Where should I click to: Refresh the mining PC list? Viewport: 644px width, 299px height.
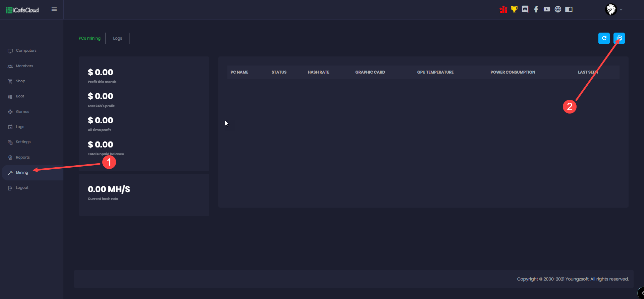coord(604,38)
